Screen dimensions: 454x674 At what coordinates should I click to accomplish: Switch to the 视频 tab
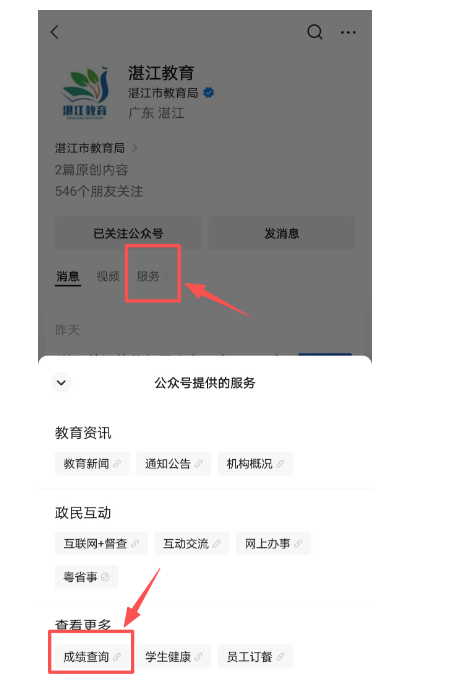pos(108,276)
